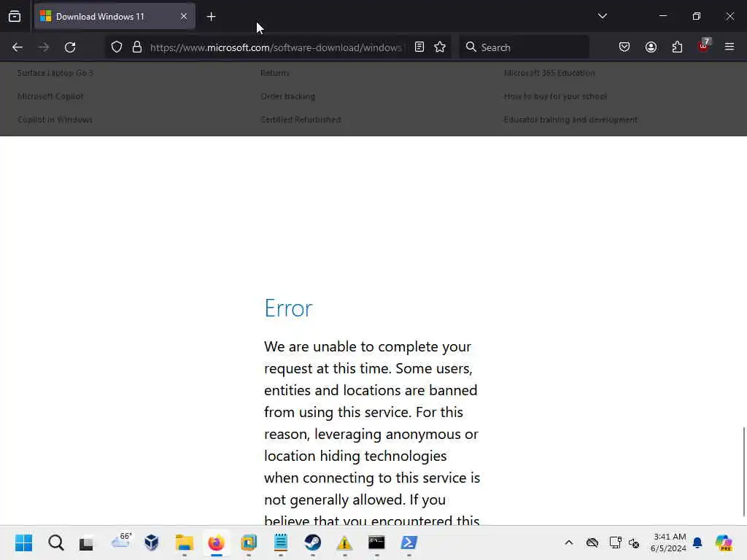Viewport: 747px width, 560px height.
Task: Bookmark this page with star icon
Action: tap(440, 47)
